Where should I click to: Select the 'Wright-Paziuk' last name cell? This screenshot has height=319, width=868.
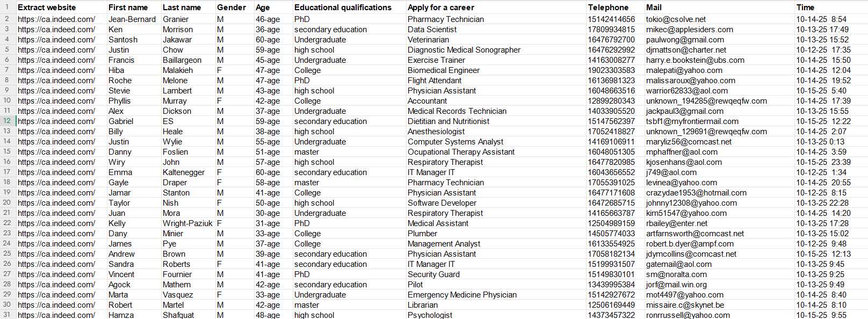[187, 223]
